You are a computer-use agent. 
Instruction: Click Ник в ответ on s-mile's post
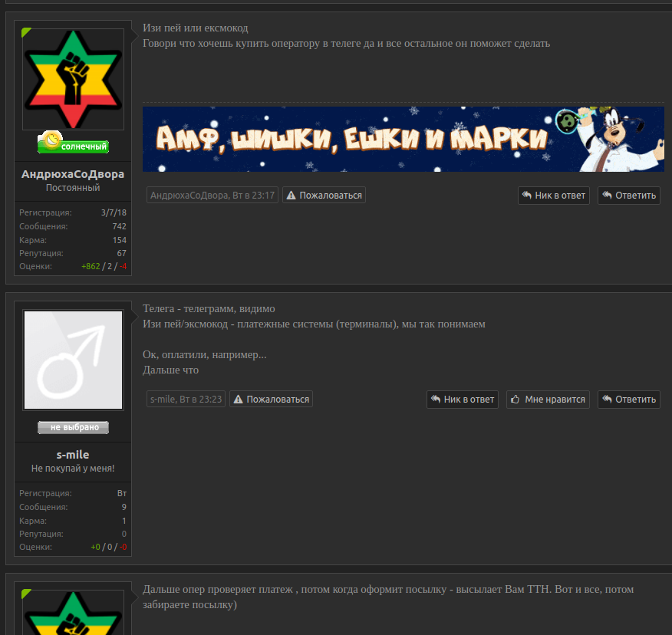[463, 400]
